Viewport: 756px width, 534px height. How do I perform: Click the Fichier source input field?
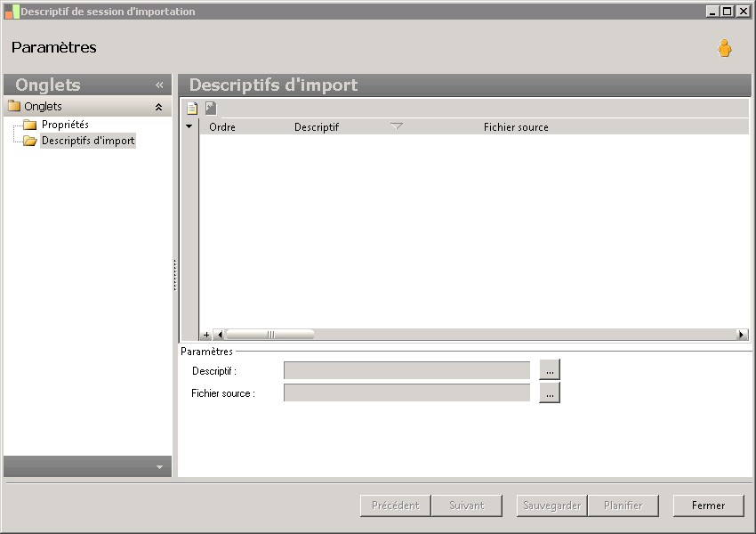[x=407, y=392]
